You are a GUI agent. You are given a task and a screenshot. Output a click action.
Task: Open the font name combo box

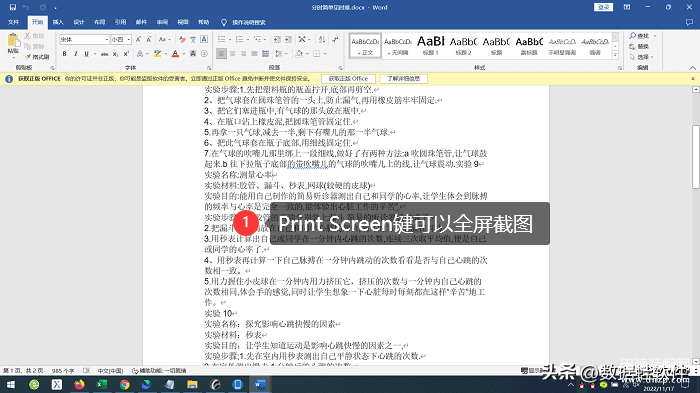point(84,39)
